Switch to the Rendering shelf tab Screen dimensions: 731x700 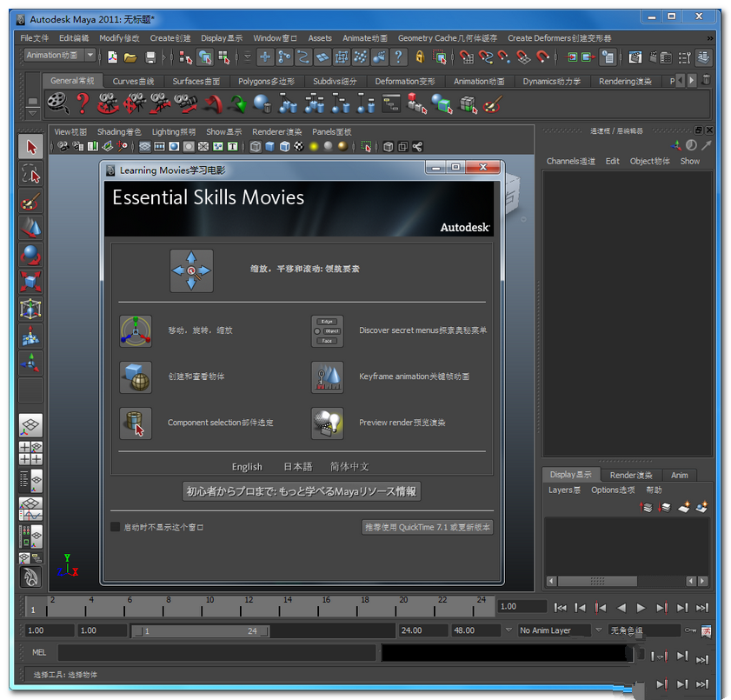(x=625, y=81)
